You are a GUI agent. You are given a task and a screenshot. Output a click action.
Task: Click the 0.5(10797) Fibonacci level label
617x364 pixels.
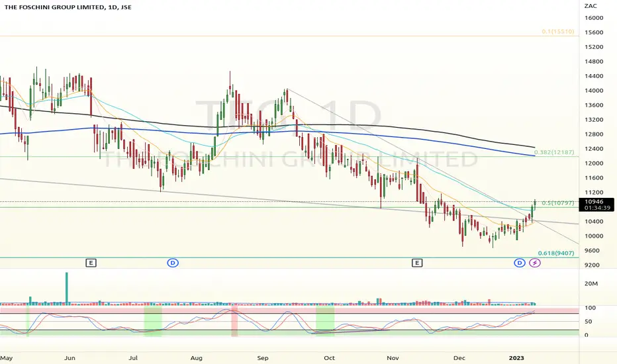pos(558,203)
